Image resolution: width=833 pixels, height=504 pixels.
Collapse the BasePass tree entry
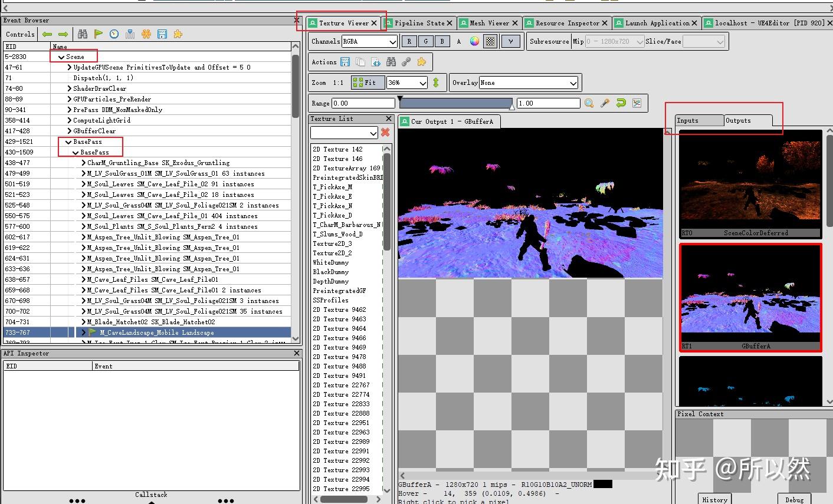click(68, 141)
